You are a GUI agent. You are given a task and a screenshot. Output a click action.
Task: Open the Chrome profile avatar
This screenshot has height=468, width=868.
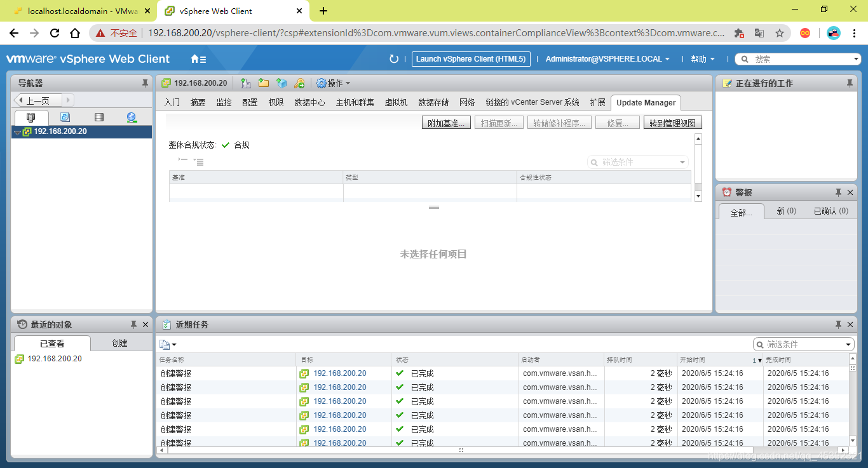click(834, 33)
